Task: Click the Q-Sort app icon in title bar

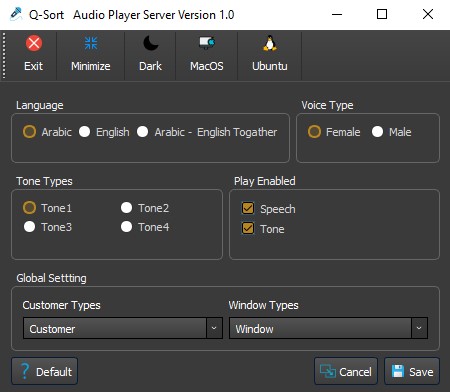Action: tap(16, 14)
